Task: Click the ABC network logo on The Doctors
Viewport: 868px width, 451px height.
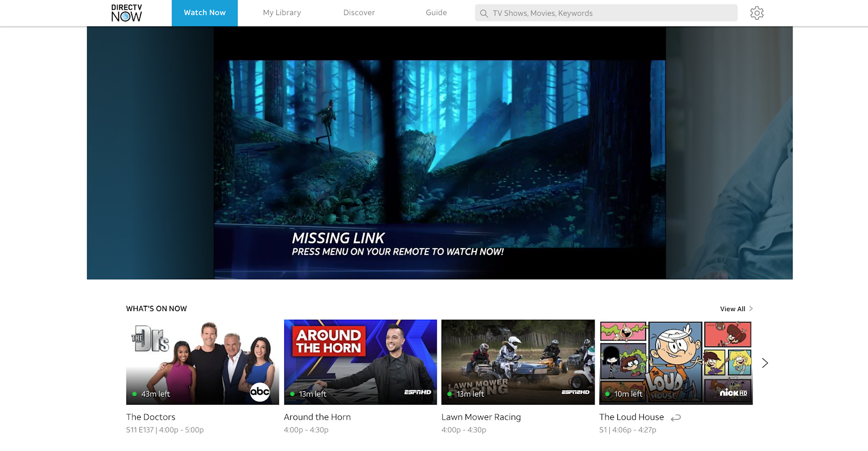Action: click(x=260, y=391)
